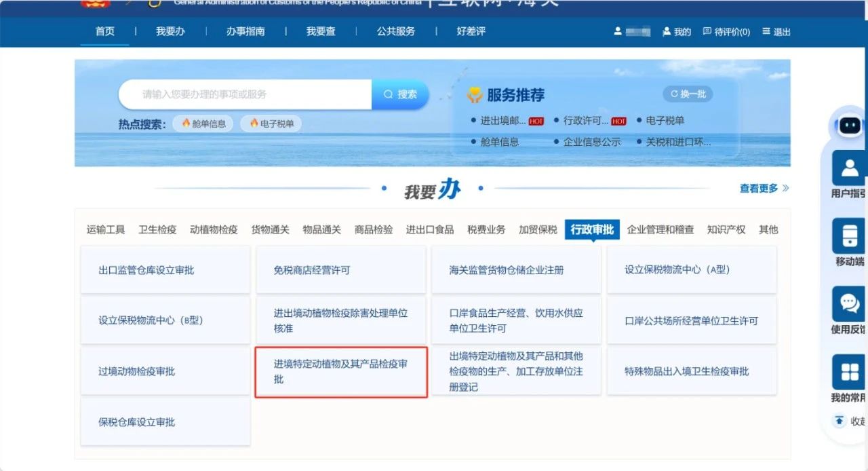Image resolution: width=868 pixels, height=471 pixels.
Task: Switch to the 货物通关 tab
Action: coord(270,229)
